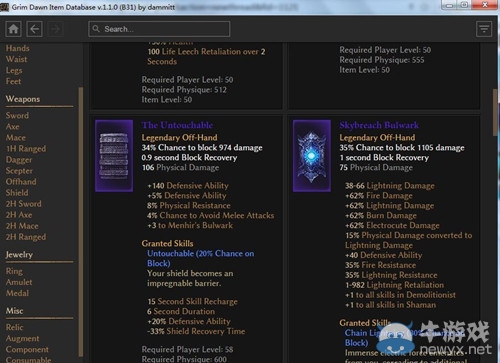Select the Scepter weapon category
Image resolution: width=500 pixels, height=363 pixels.
coord(19,171)
